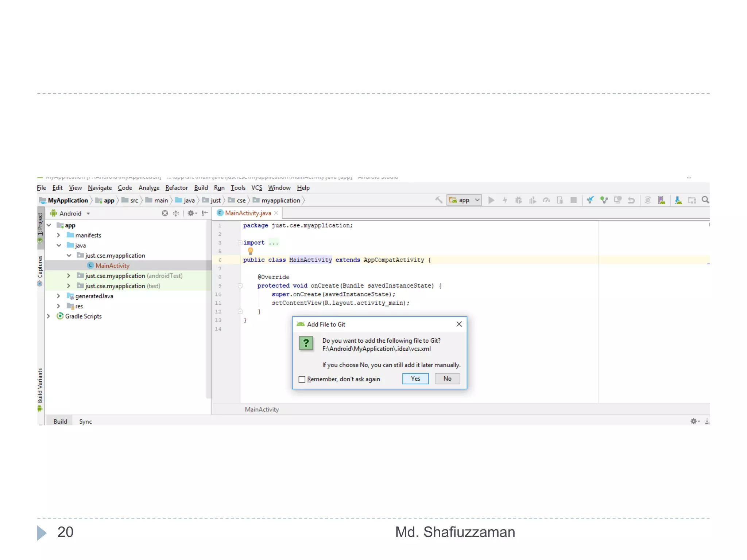Click No in Add File to Git dialog
747x560 pixels.
click(x=447, y=378)
